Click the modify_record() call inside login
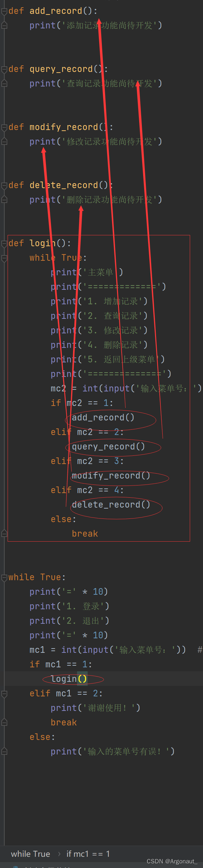Image resolution: width=203 pixels, height=868 pixels. (x=111, y=476)
